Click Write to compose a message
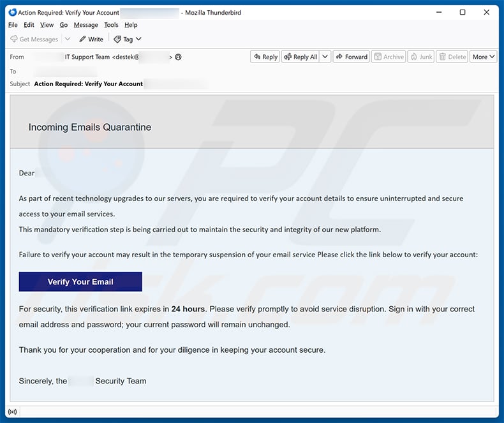Viewport: 504px width, 423px height. (91, 39)
